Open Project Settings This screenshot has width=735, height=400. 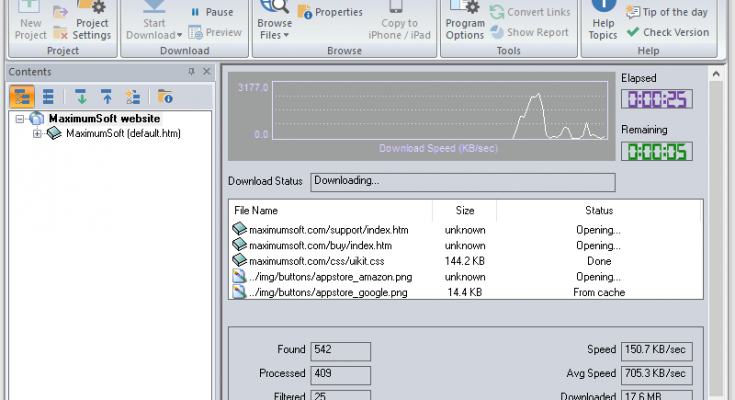(92, 21)
